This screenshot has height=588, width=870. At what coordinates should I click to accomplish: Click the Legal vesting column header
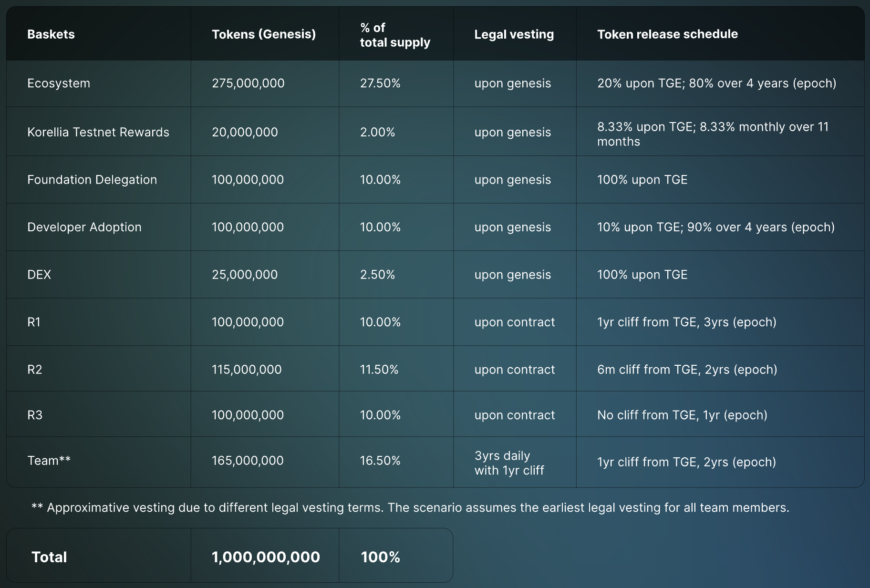514,34
